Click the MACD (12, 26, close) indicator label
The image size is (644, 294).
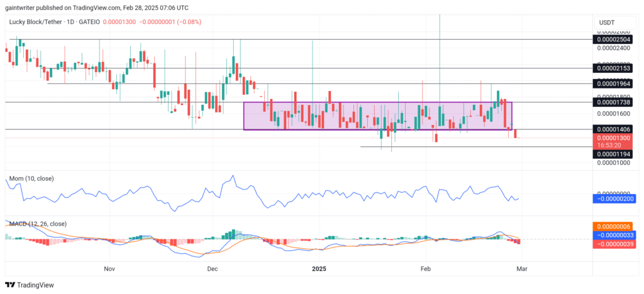tap(38, 224)
